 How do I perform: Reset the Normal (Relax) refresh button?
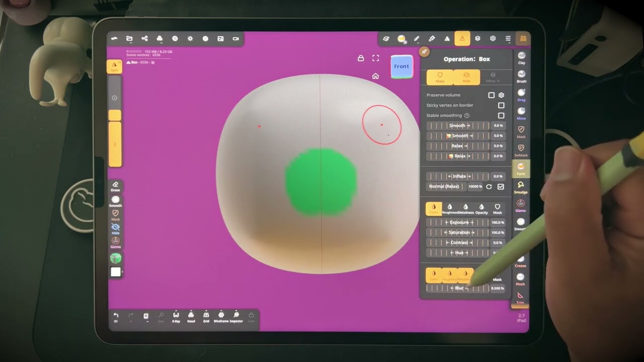point(489,187)
